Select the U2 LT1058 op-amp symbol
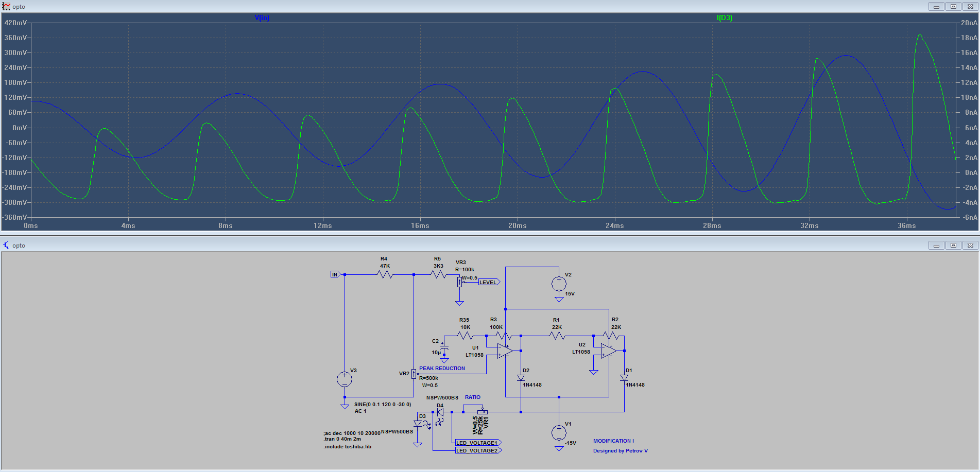 coord(608,351)
